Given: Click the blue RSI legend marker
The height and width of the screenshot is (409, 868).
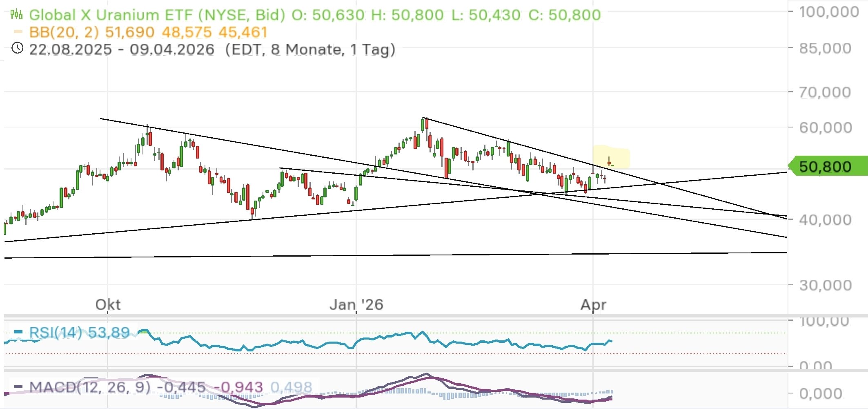Looking at the screenshot, I should coord(18,332).
